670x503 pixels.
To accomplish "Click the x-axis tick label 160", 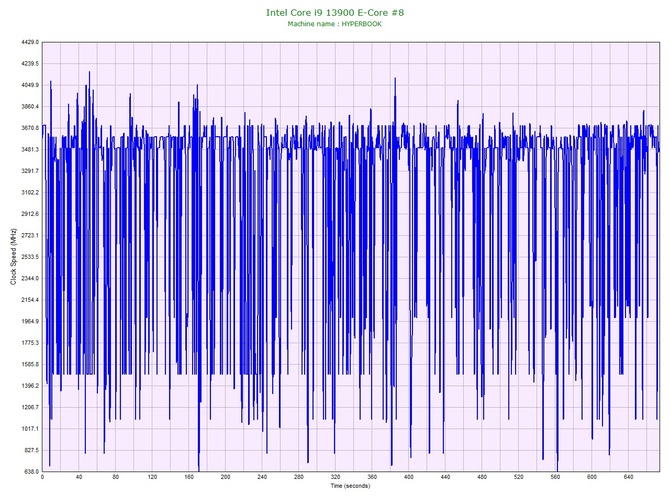I will click(x=189, y=477).
